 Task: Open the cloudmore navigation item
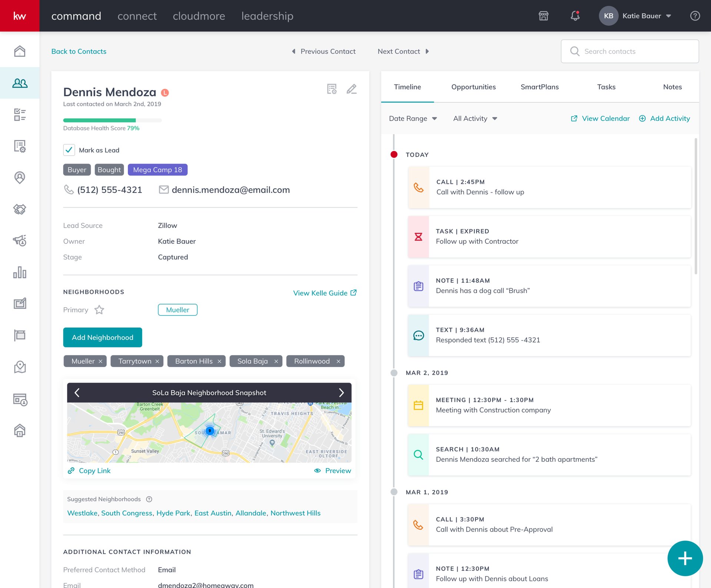199,16
